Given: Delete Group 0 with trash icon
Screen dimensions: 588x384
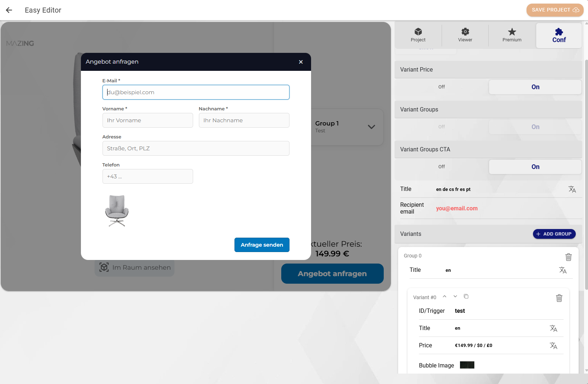Looking at the screenshot, I should pyautogui.click(x=568, y=257).
